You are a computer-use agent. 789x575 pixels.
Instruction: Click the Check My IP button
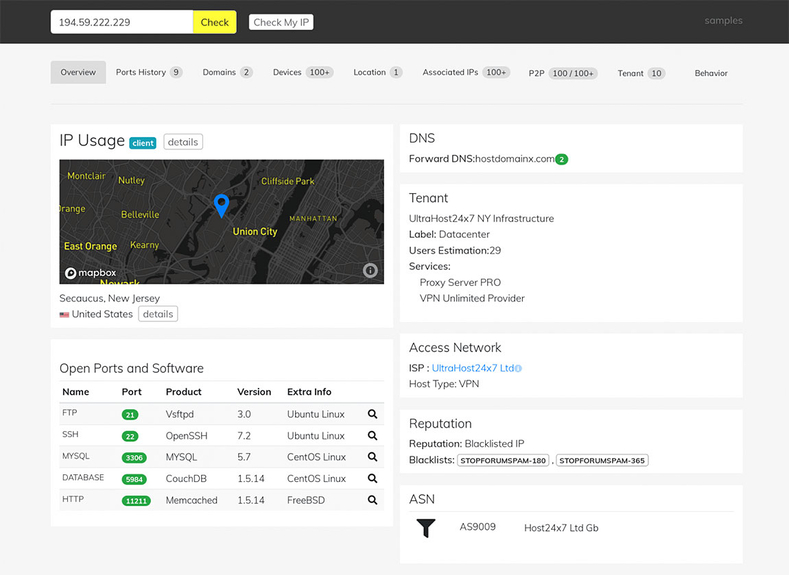[x=281, y=22]
